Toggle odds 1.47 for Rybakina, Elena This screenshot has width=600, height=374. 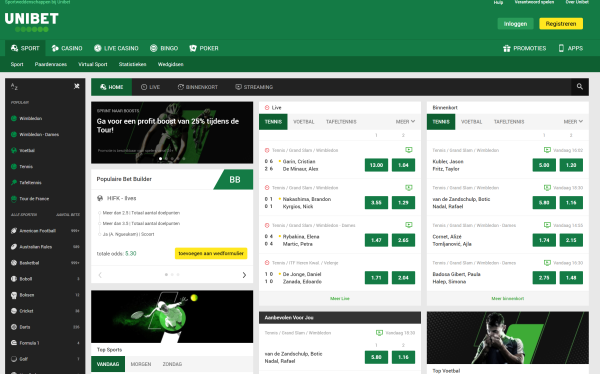point(376,240)
